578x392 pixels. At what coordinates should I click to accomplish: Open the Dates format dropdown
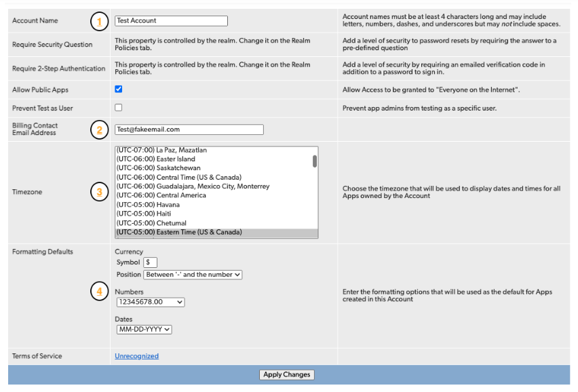144,330
